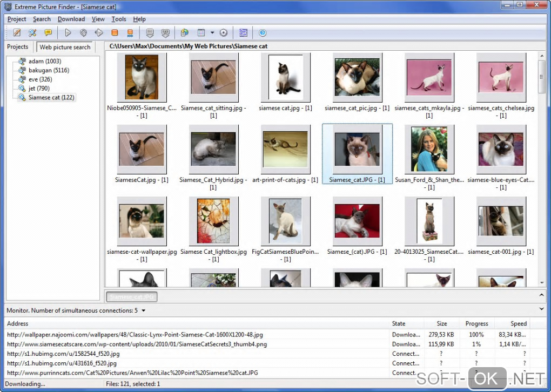551x392 pixels.
Task: Click the resume download double-arrow icon
Action: [99, 32]
